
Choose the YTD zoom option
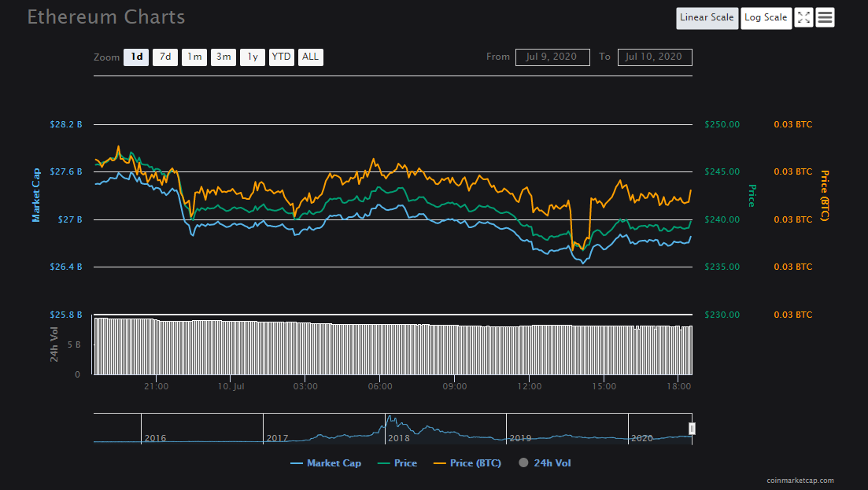click(x=281, y=57)
